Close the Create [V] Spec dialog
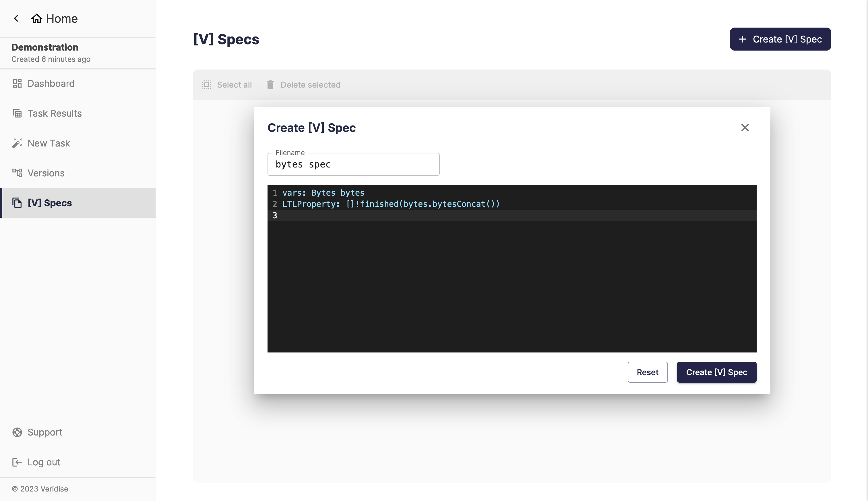The height and width of the screenshot is (501, 868). click(745, 128)
